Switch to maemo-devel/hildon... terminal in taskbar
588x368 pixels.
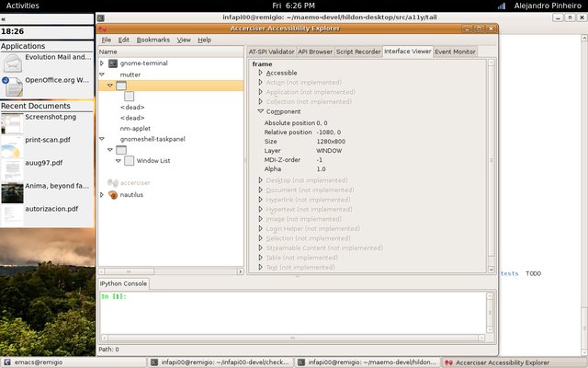tap(367, 362)
